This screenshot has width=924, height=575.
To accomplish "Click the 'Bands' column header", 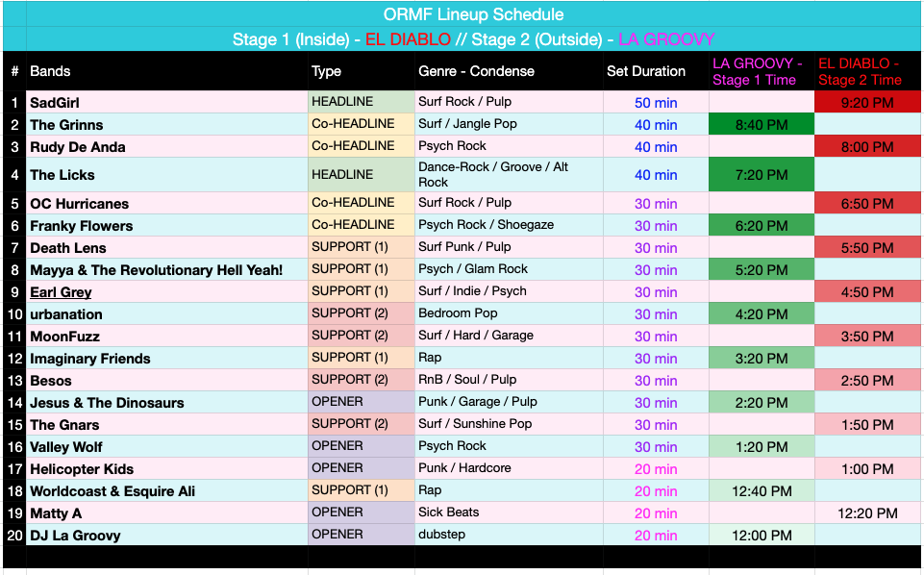I will click(167, 71).
